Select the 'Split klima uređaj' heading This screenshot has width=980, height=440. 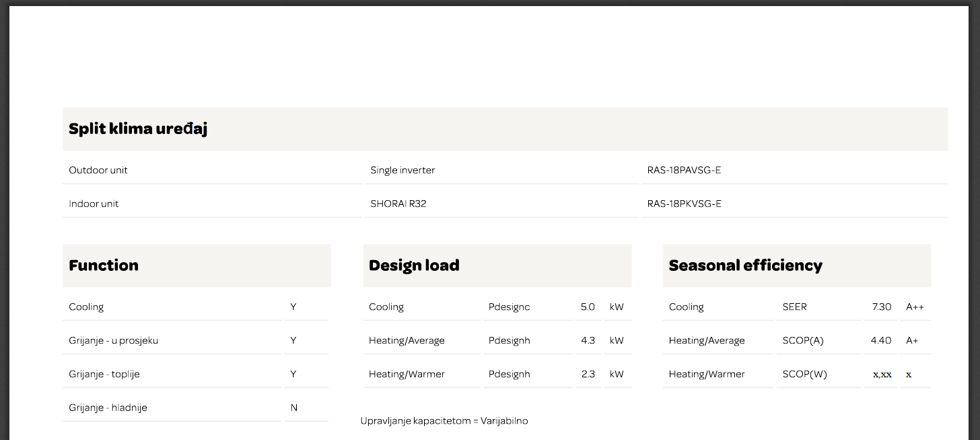point(138,129)
